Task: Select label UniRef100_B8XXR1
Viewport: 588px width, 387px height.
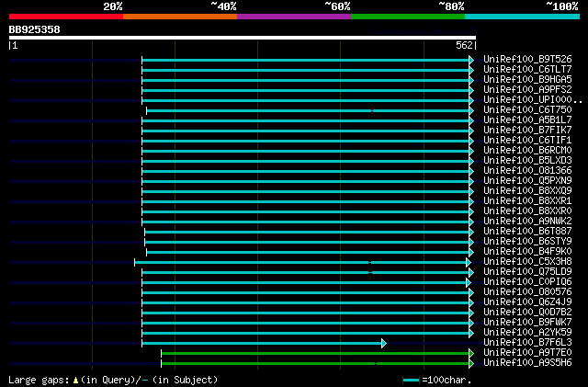Action: pyautogui.click(x=527, y=201)
